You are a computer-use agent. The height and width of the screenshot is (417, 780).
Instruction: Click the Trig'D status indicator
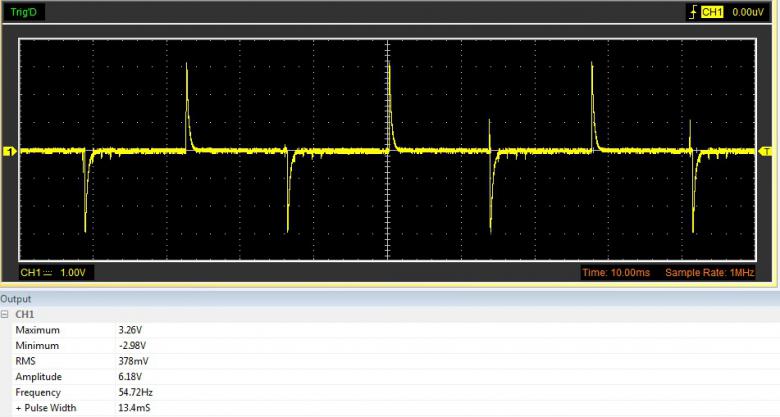click(x=23, y=12)
